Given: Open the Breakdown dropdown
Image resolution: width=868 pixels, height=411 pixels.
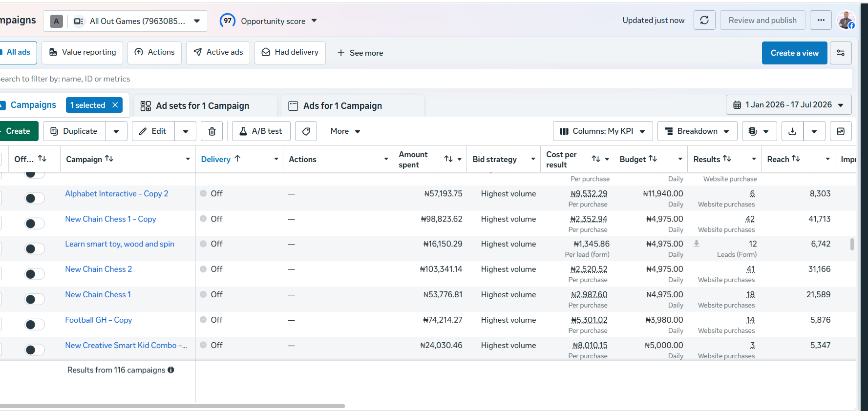Looking at the screenshot, I should (x=697, y=131).
